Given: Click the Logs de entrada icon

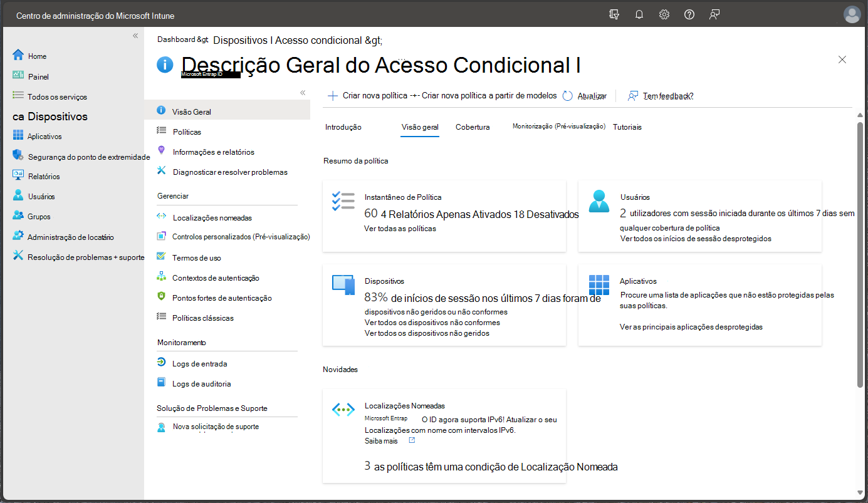Looking at the screenshot, I should (x=161, y=363).
